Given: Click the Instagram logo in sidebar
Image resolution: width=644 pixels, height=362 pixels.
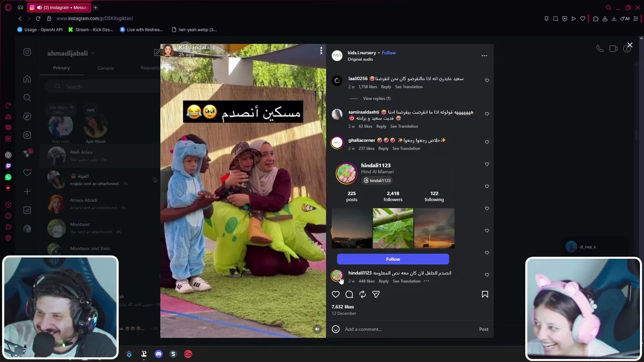Looking at the screenshot, I should coord(27,52).
